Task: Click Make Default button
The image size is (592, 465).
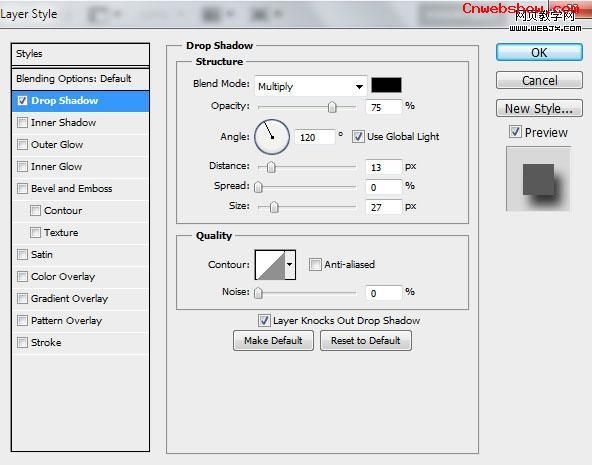Action: tap(273, 340)
